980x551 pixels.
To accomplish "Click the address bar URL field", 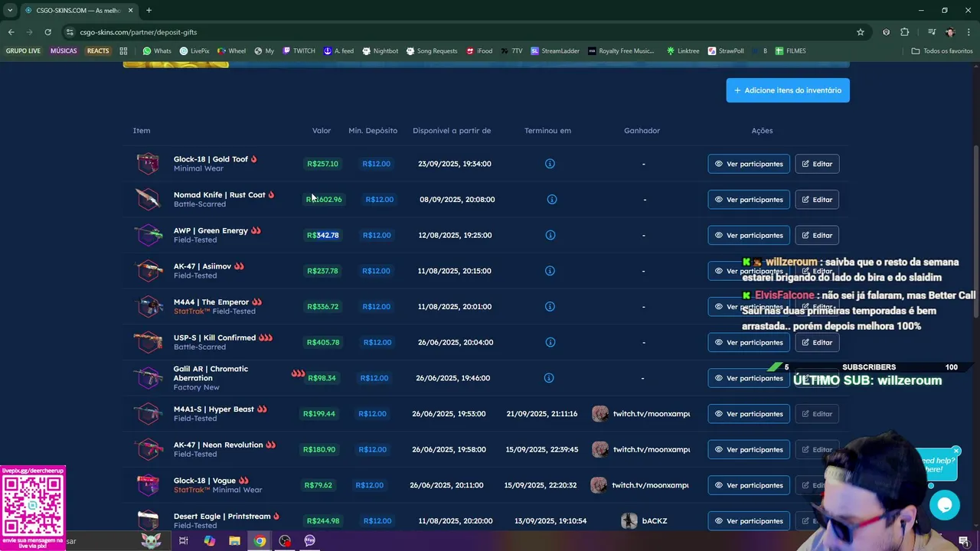I will pos(459,32).
